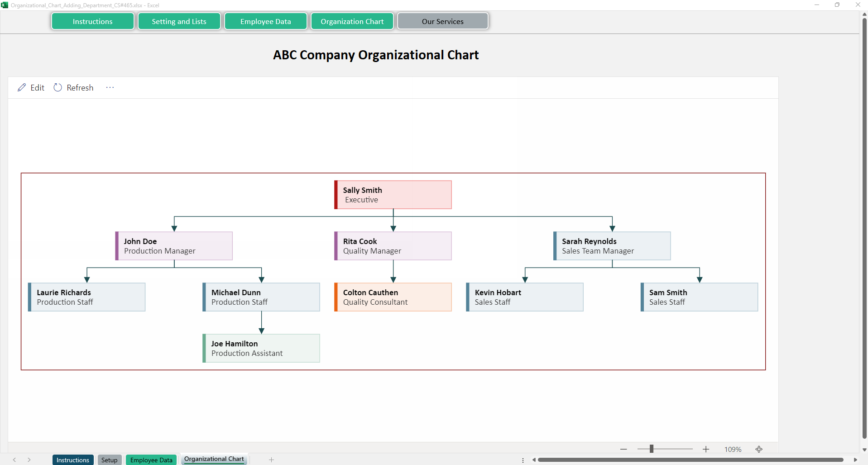The width and height of the screenshot is (868, 465).
Task: Switch to the Employee Data sheet tab
Action: pos(151,460)
